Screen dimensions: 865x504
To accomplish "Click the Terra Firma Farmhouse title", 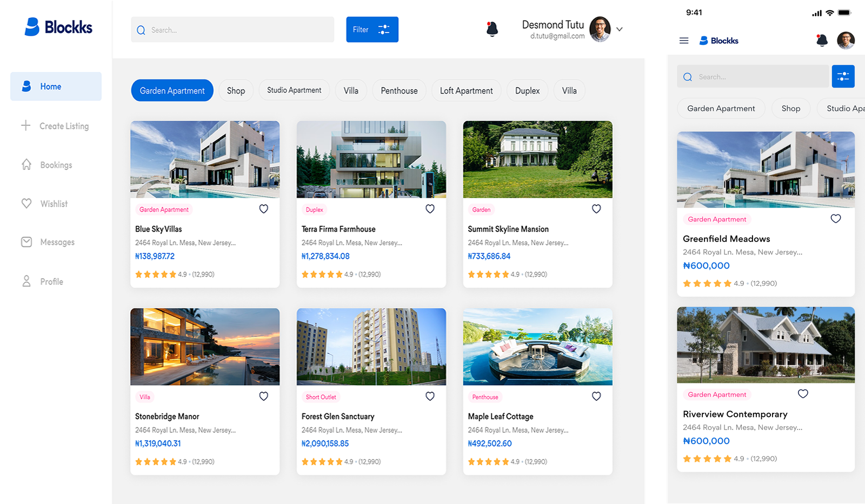I will tap(338, 229).
